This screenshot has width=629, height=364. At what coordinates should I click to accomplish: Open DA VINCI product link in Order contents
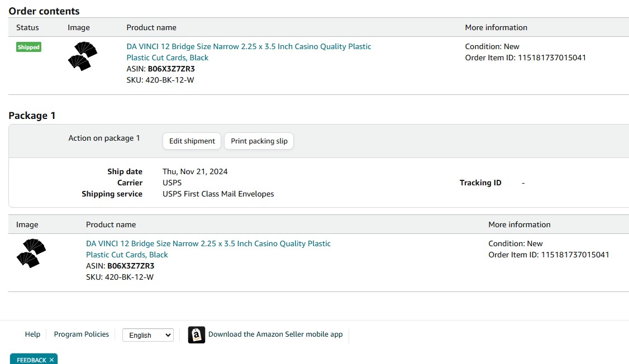249,47
